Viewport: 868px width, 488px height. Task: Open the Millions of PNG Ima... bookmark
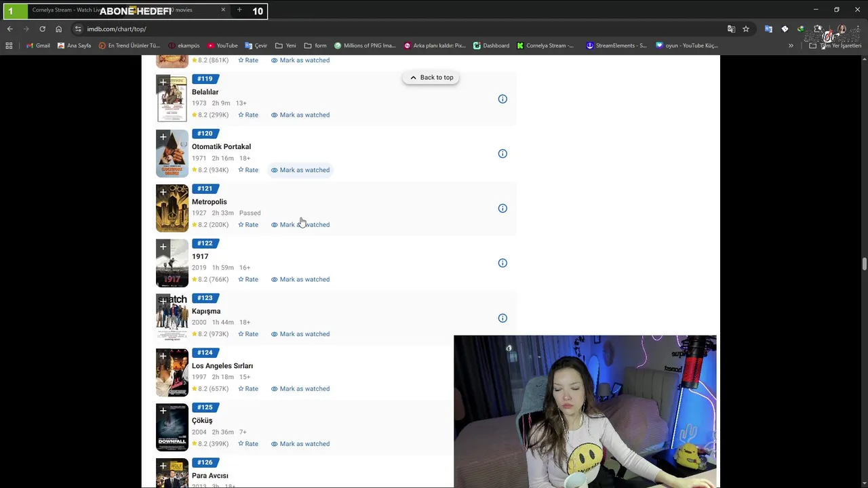click(365, 45)
